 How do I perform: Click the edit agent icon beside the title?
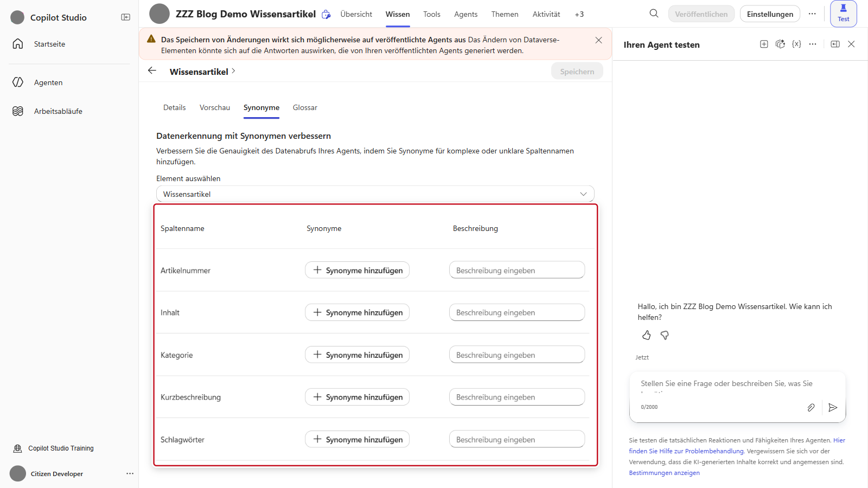326,15
